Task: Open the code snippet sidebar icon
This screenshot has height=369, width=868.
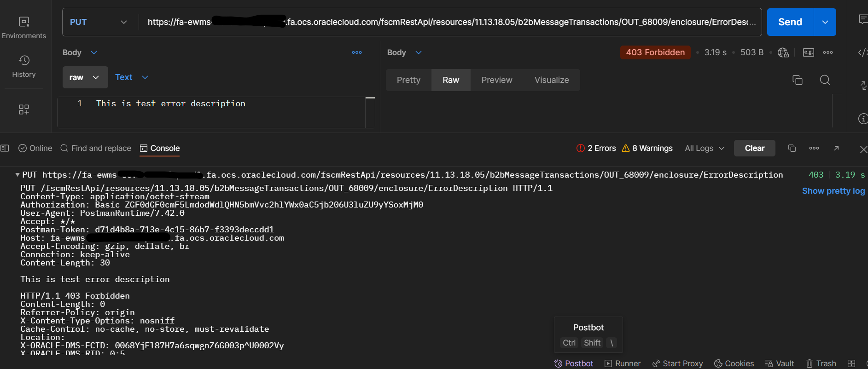Action: point(863,52)
